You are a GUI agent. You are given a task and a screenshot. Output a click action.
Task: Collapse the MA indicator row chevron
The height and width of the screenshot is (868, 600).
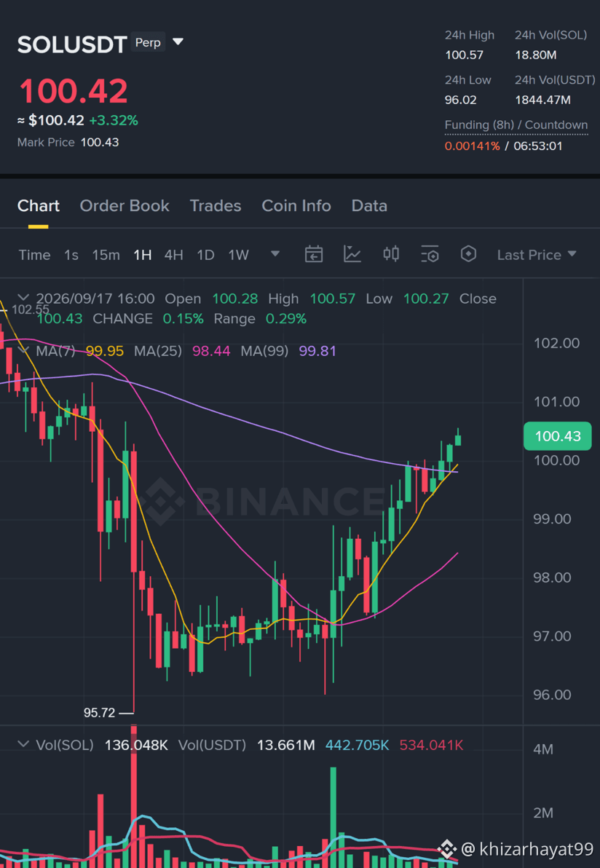click(x=23, y=350)
